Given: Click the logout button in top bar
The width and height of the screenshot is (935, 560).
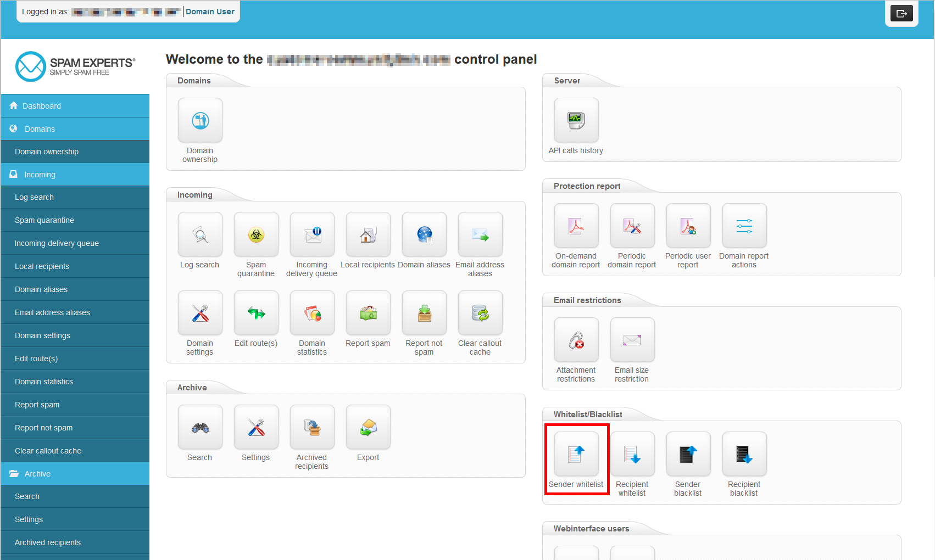Looking at the screenshot, I should pyautogui.click(x=901, y=14).
